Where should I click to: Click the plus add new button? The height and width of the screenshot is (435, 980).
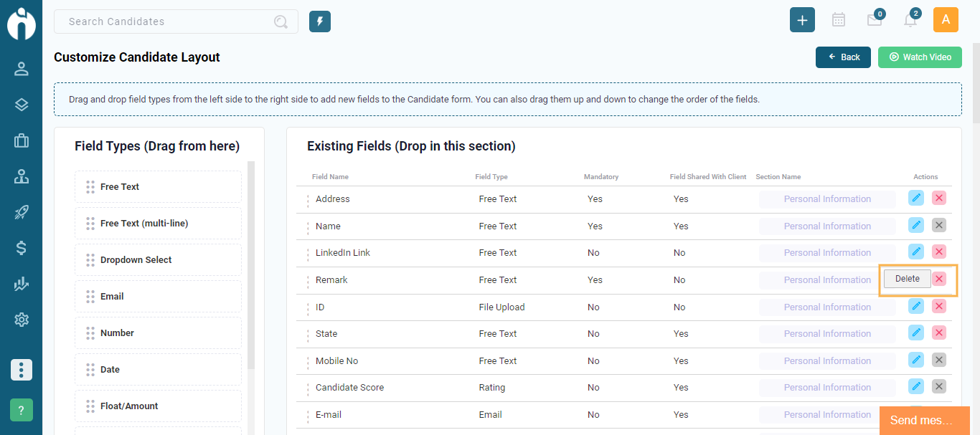click(802, 20)
